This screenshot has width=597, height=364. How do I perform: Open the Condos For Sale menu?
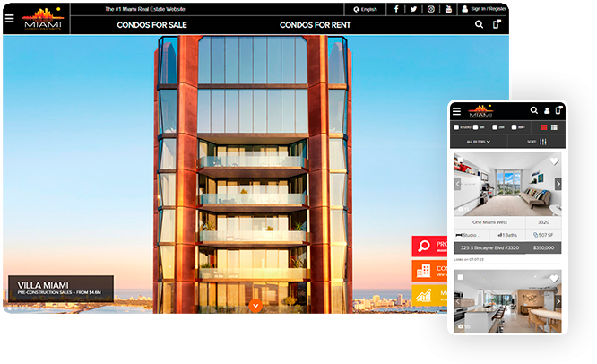(x=151, y=25)
